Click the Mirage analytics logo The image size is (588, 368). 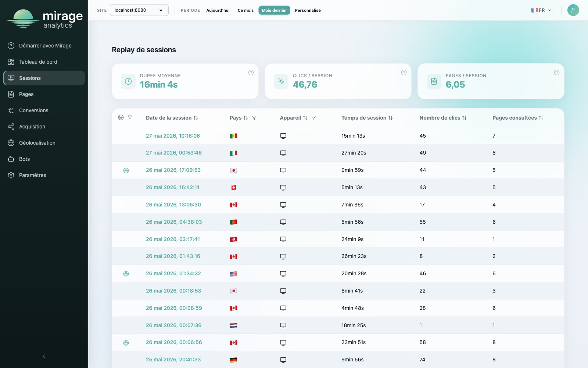tap(44, 19)
